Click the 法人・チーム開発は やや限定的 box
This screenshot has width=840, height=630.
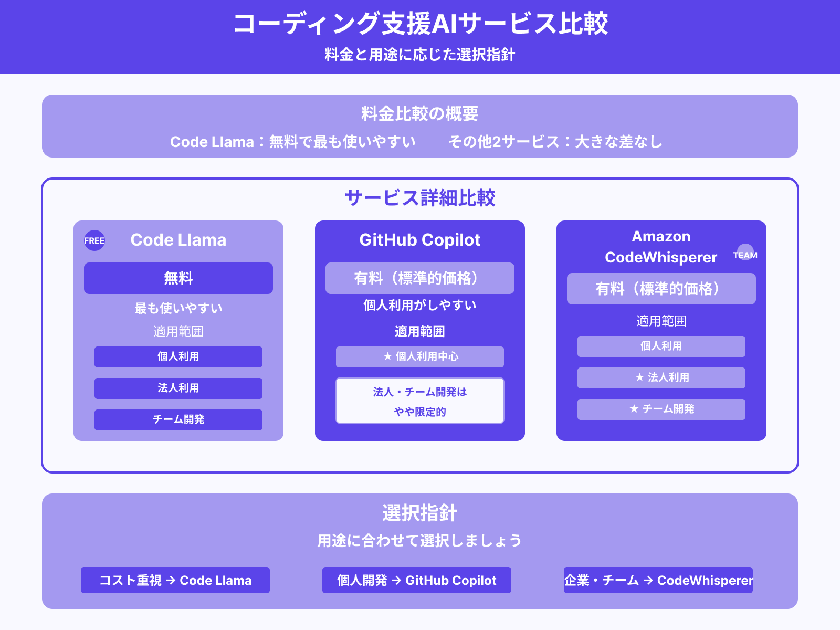click(420, 401)
